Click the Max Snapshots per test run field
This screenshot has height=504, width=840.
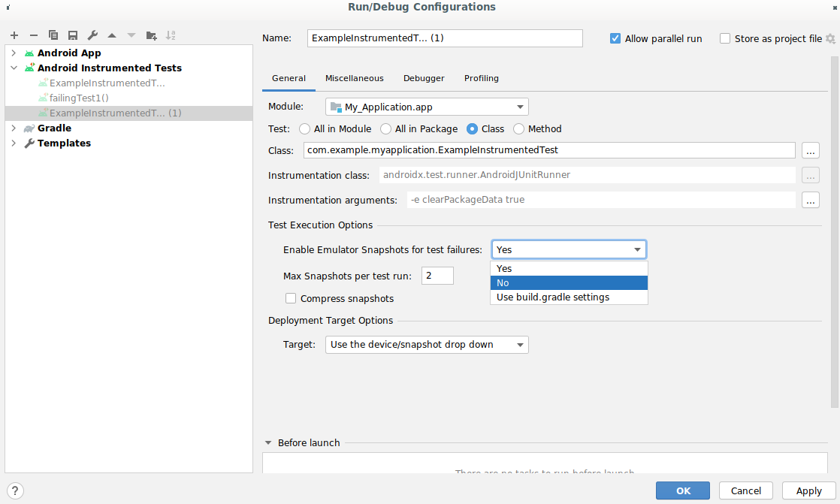[x=437, y=276]
